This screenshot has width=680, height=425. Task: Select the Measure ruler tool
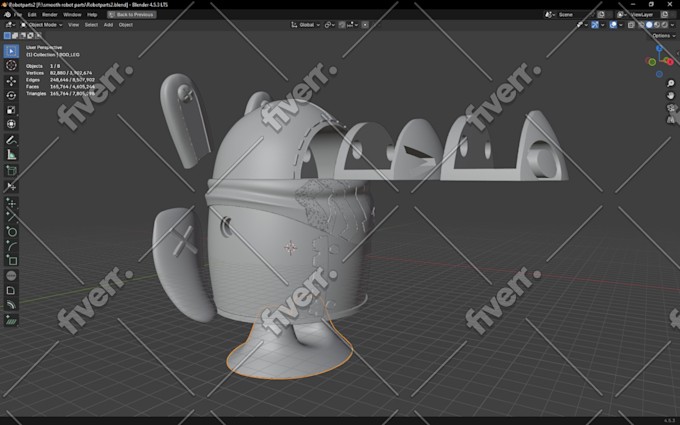11,154
